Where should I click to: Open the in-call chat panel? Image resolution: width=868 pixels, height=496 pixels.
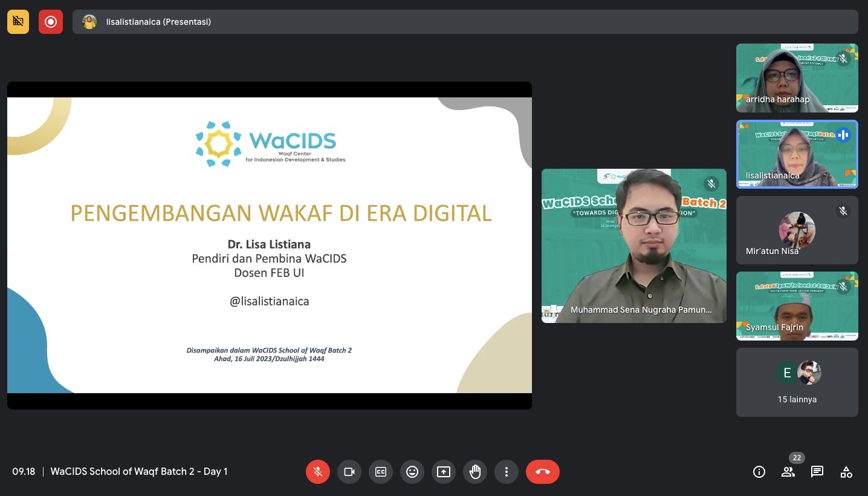(817, 472)
